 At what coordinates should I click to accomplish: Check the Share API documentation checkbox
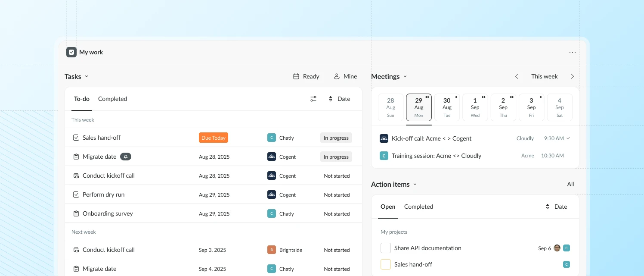click(x=386, y=248)
